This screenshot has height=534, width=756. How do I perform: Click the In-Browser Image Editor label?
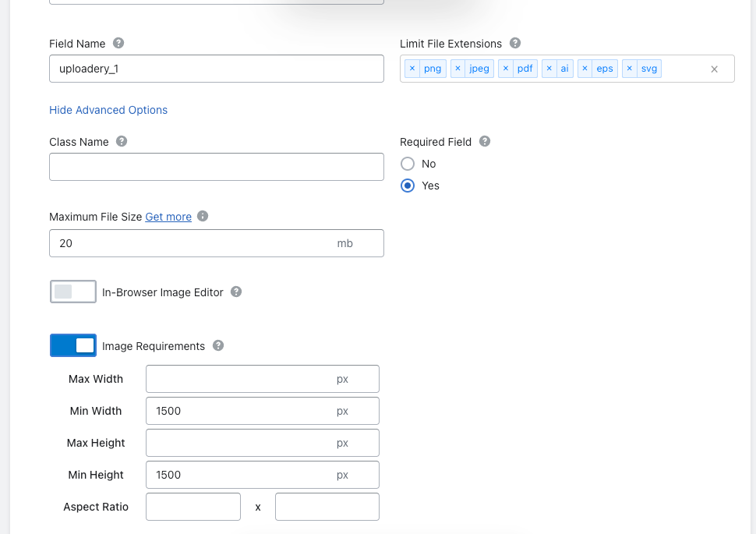tap(162, 292)
